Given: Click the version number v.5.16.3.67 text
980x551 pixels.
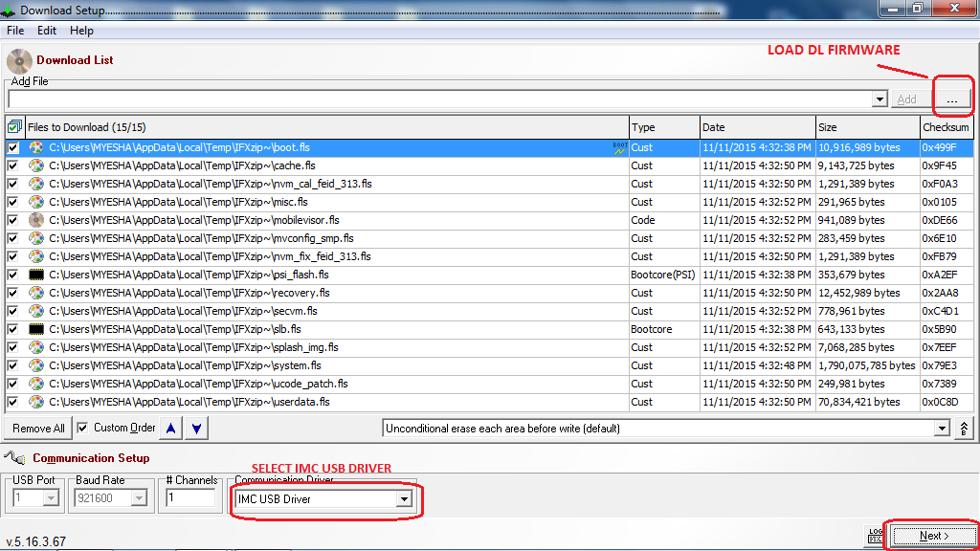Looking at the screenshot, I should tap(35, 541).
